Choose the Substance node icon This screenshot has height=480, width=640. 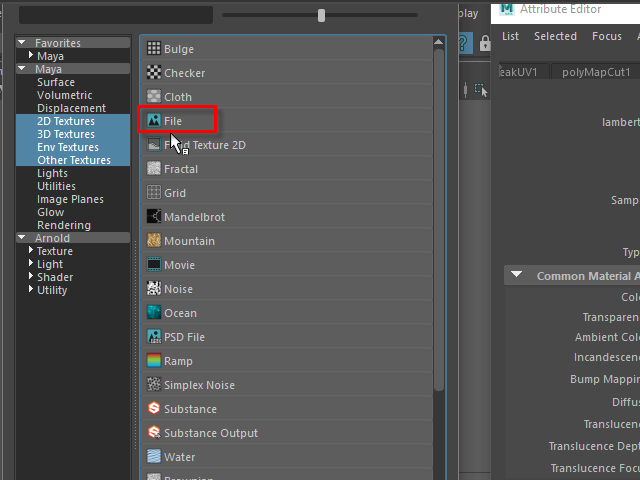point(154,409)
